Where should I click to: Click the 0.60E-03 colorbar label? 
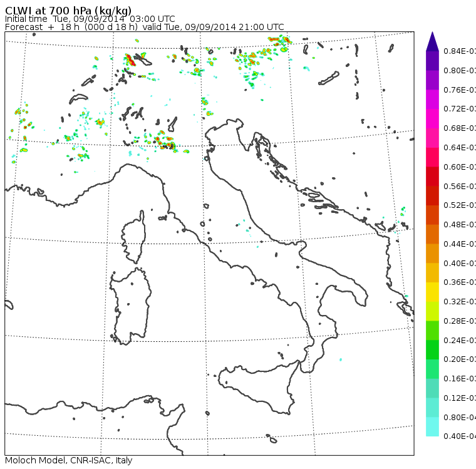tap(460, 167)
